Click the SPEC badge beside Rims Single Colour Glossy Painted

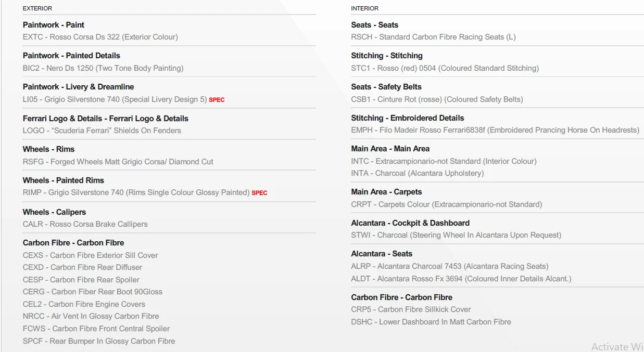(x=259, y=193)
